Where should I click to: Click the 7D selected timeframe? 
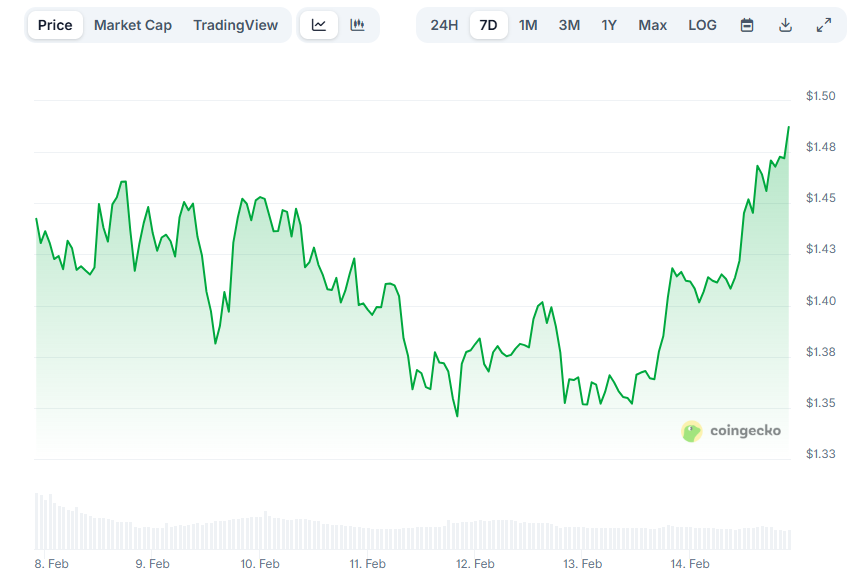(x=488, y=25)
